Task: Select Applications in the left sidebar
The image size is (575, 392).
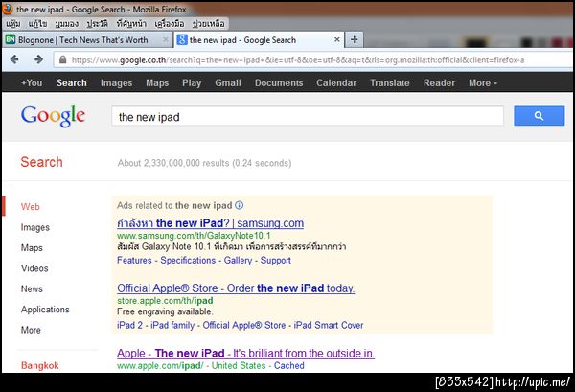Action: [x=45, y=310]
